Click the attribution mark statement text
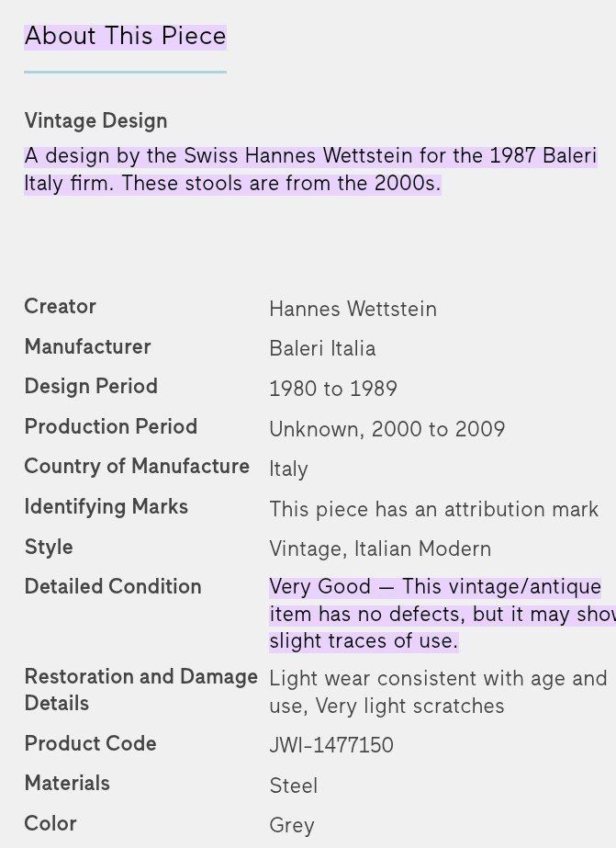Screen dimensions: 616x848 [x=433, y=509]
